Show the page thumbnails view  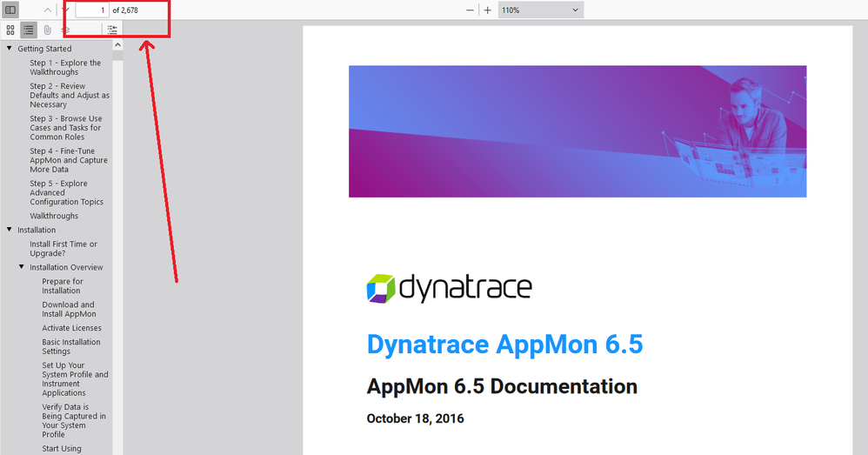10,30
